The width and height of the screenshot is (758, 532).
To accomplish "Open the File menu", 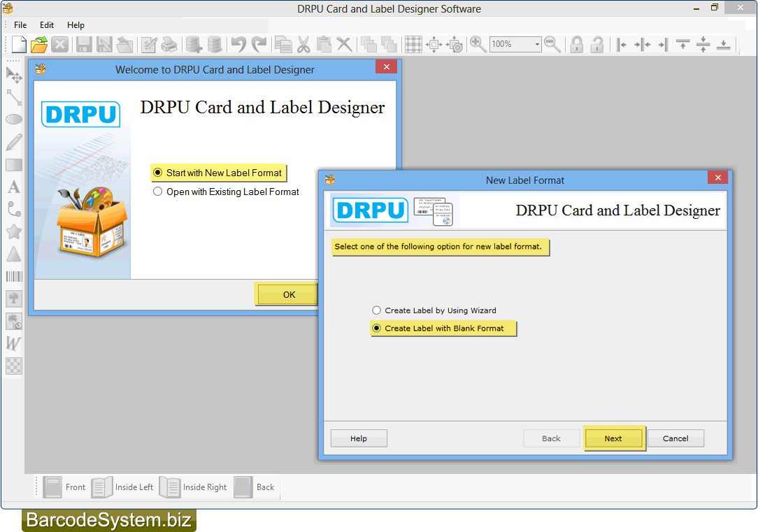I will [x=20, y=25].
